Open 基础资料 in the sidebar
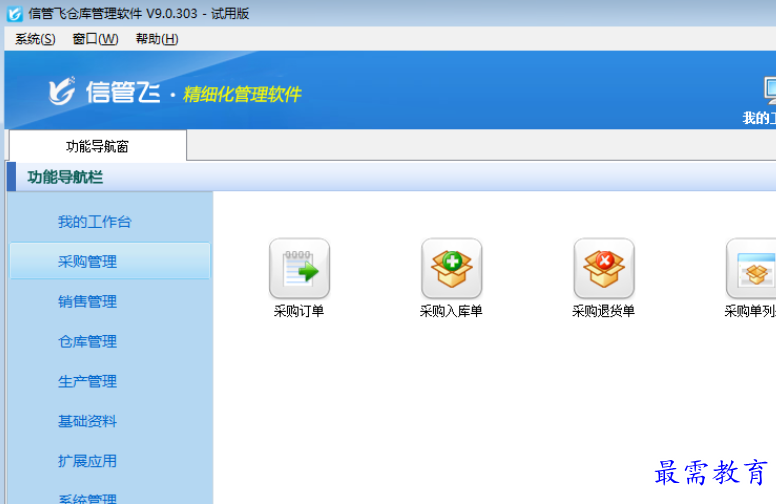Viewport: 776px width, 504px height. [x=87, y=421]
